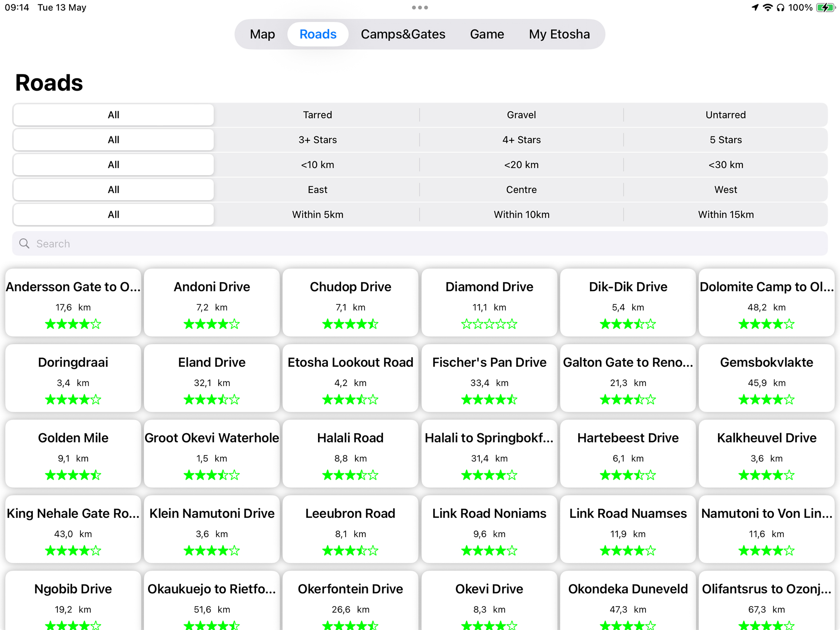Screen dimensions: 840x630
Task: Filter roads by Tarred surface
Action: point(317,115)
